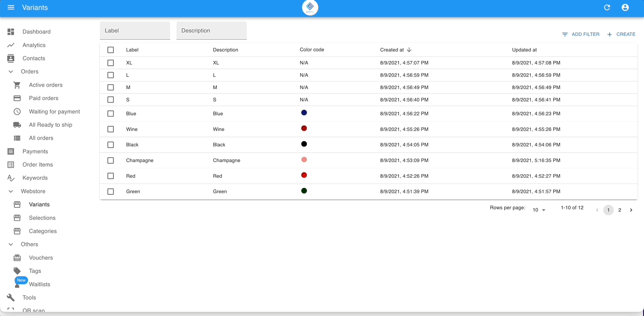The image size is (644, 316).
Task: Open the user profile account icon
Action: (625, 8)
